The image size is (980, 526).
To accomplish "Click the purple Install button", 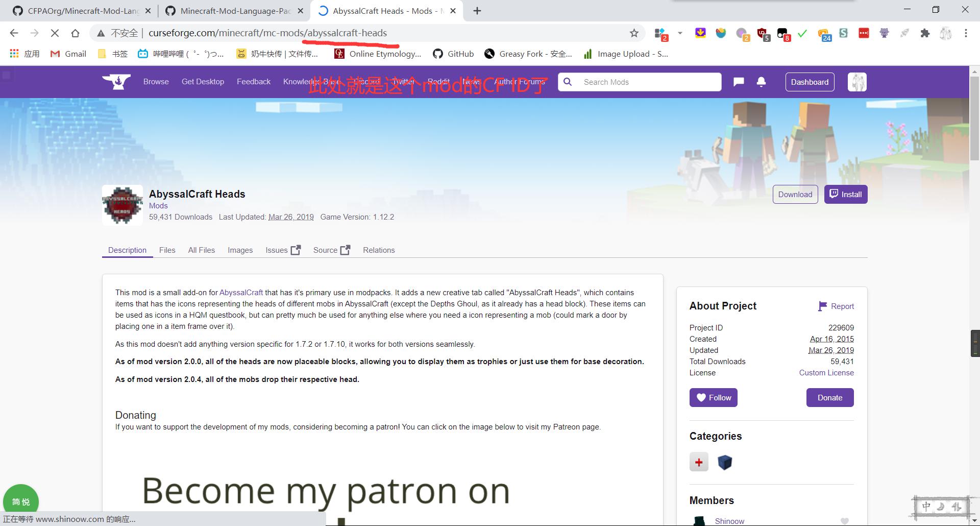I will 846,195.
